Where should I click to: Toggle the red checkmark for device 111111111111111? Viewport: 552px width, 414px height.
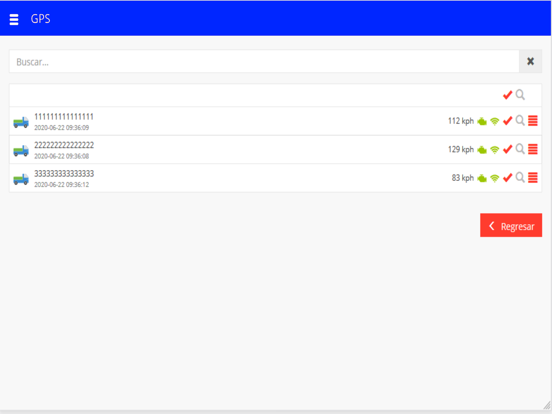click(x=507, y=121)
